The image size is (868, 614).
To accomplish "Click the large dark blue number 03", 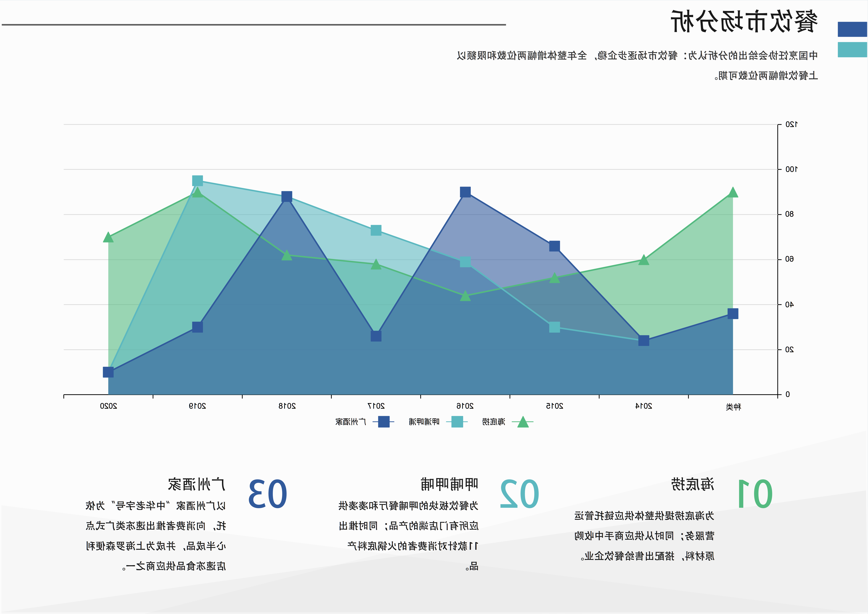I will tap(268, 494).
